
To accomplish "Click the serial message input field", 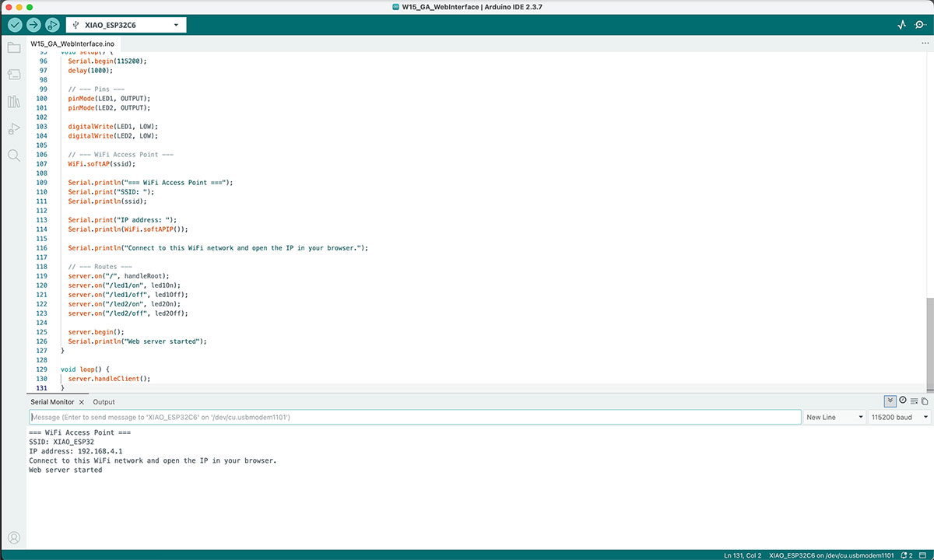I will point(414,418).
